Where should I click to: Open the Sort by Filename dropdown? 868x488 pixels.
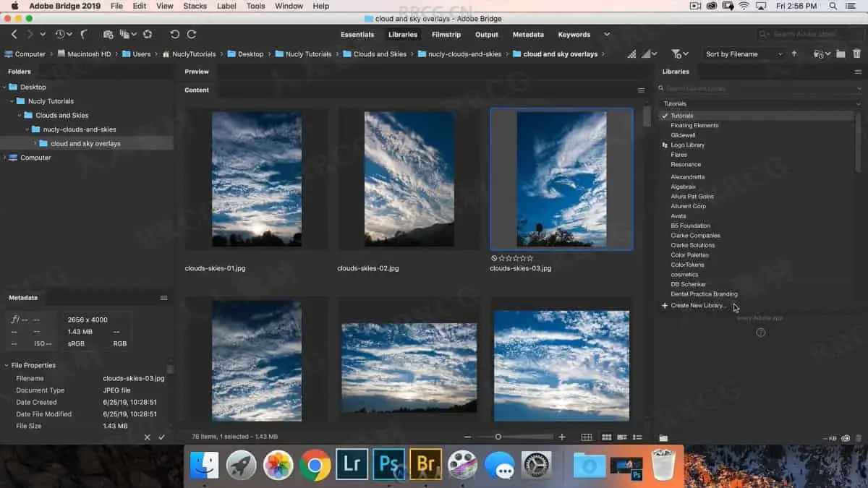744,53
